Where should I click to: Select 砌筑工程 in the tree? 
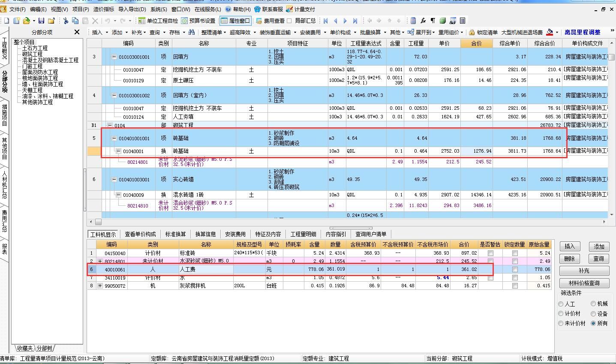[x=32, y=54]
